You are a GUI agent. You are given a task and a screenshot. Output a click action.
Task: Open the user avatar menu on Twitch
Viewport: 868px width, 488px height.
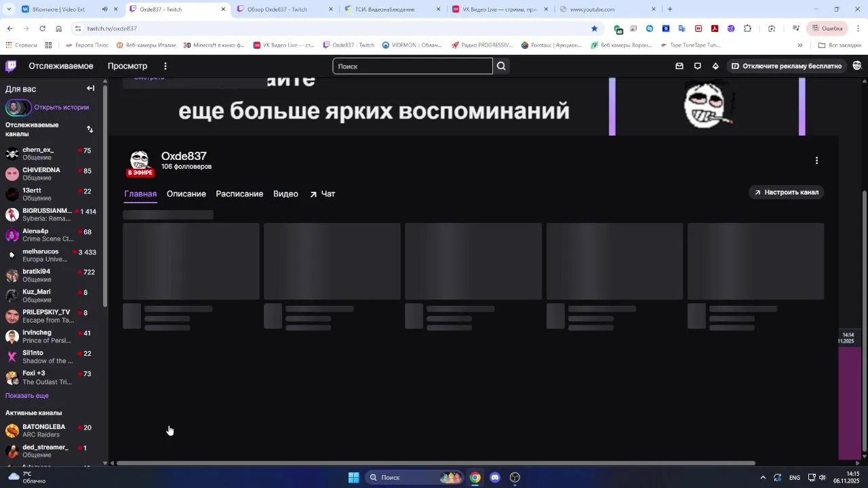[857, 66]
